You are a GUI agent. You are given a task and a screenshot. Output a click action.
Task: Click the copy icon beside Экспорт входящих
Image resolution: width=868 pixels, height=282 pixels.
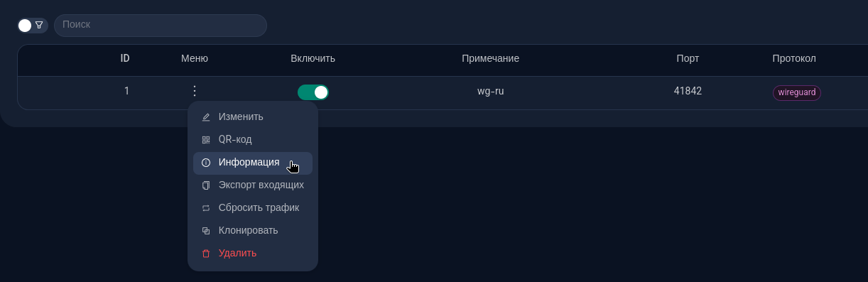(206, 185)
